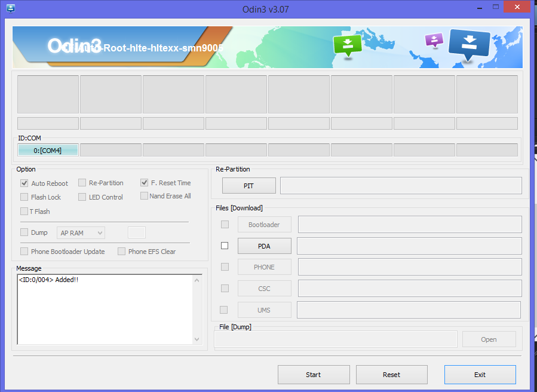Click the purple download icon in banner

pos(434,40)
